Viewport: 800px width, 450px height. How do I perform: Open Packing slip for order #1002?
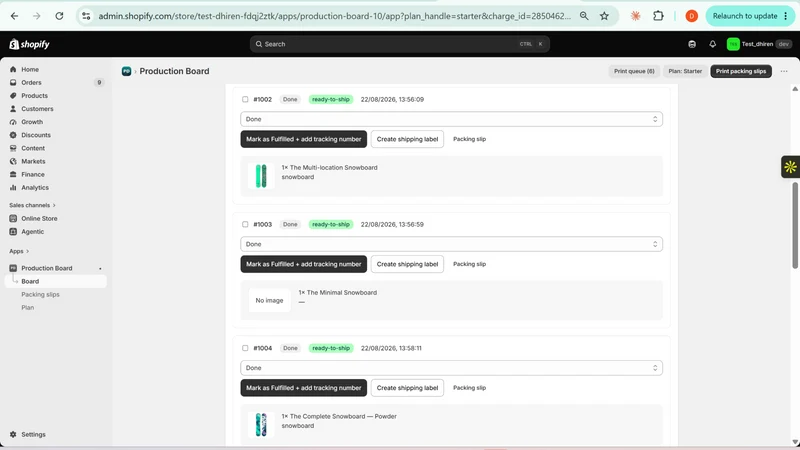click(469, 139)
